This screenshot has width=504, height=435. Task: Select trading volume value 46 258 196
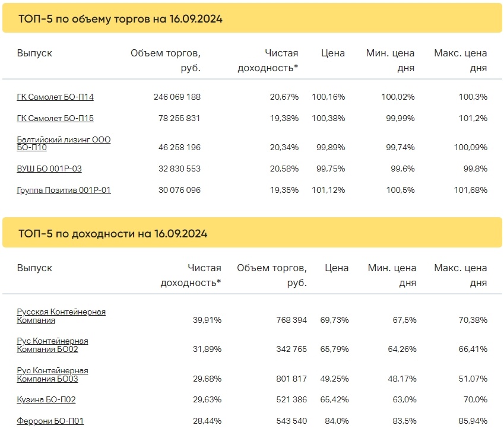click(x=179, y=147)
